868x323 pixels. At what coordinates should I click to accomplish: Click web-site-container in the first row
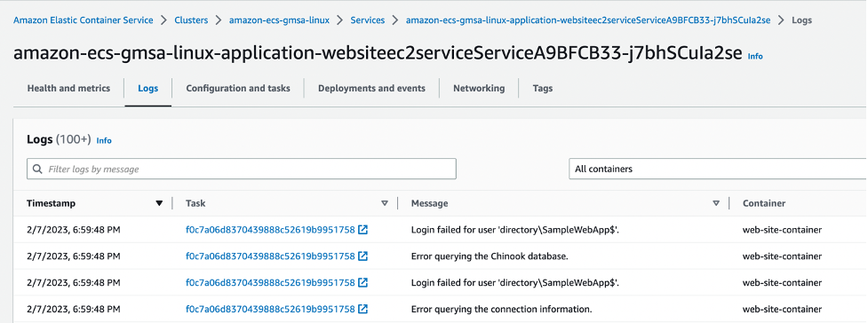coord(782,230)
